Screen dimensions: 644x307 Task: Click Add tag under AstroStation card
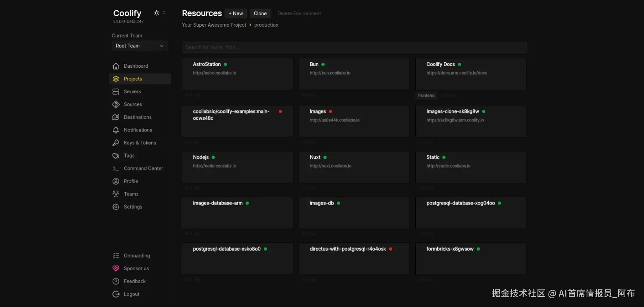click(192, 95)
